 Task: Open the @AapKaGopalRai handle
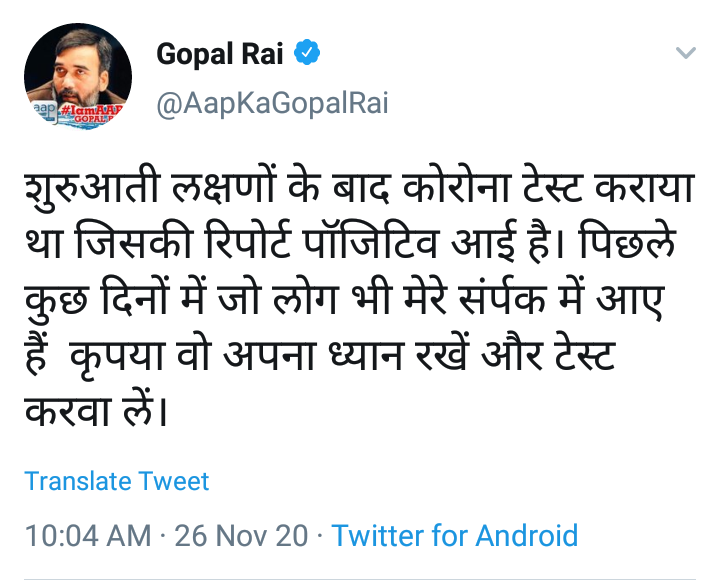(272, 103)
